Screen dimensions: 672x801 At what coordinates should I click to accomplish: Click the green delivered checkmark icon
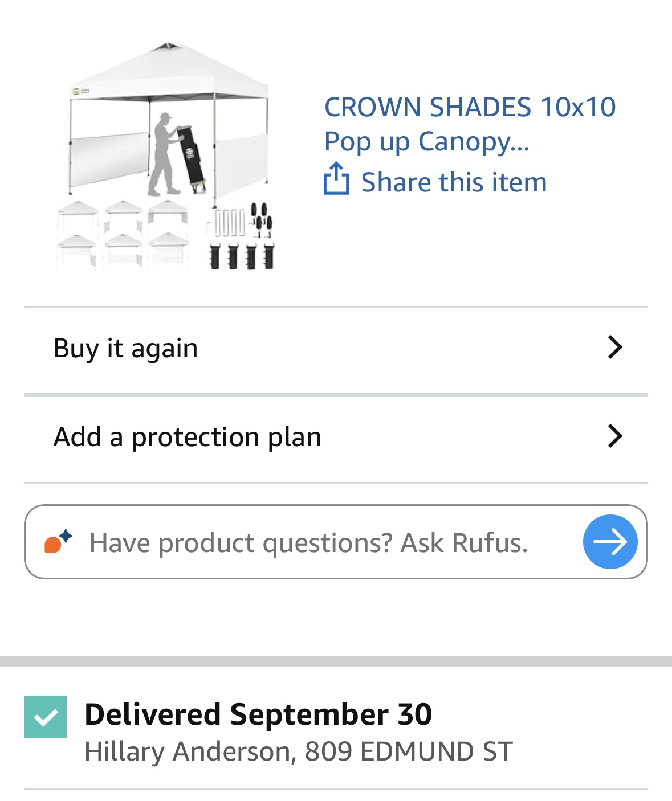tap(45, 717)
